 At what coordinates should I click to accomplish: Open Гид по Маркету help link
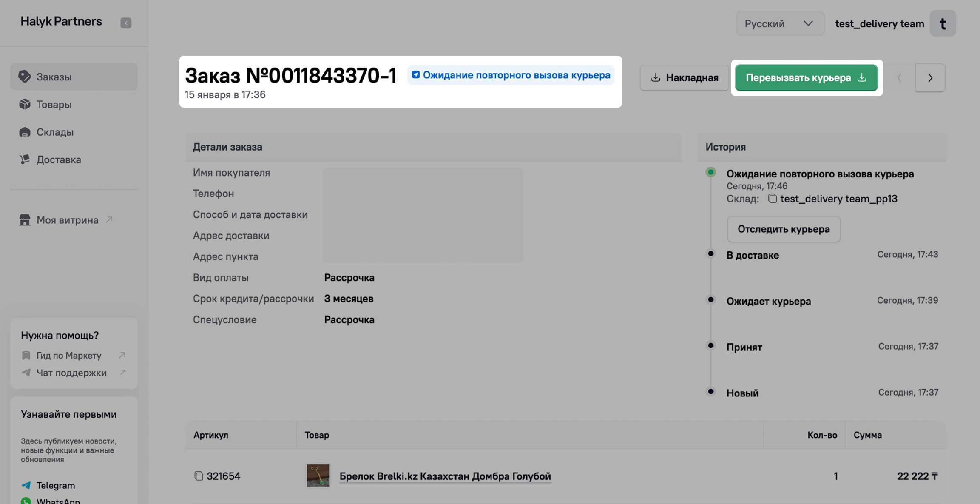click(69, 356)
